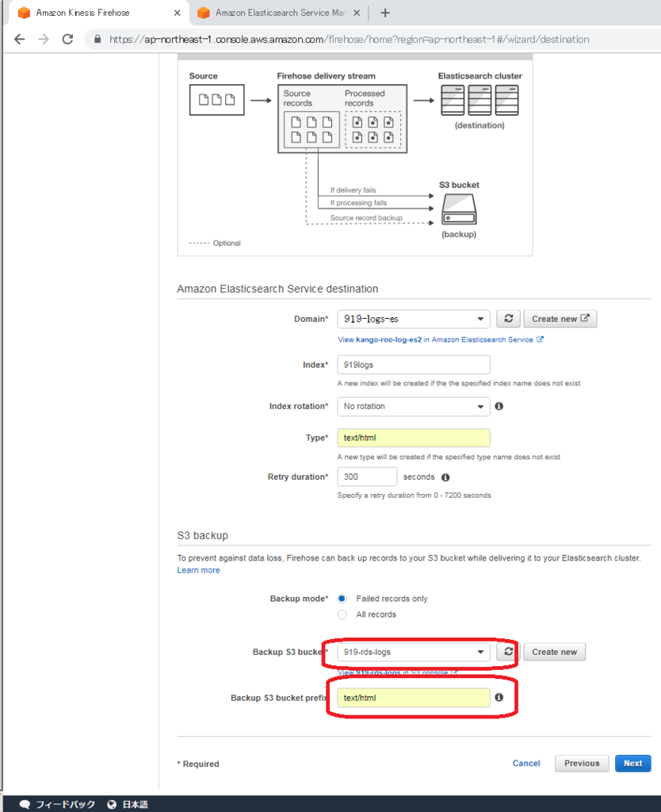Screen dimensions: 661x812
Task: Click the フィードバック feedback speech bubble icon
Action: tap(25, 804)
